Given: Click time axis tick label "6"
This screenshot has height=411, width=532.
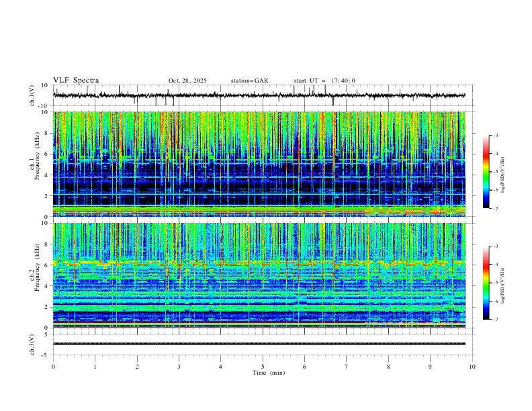Looking at the screenshot, I should coord(304,367).
